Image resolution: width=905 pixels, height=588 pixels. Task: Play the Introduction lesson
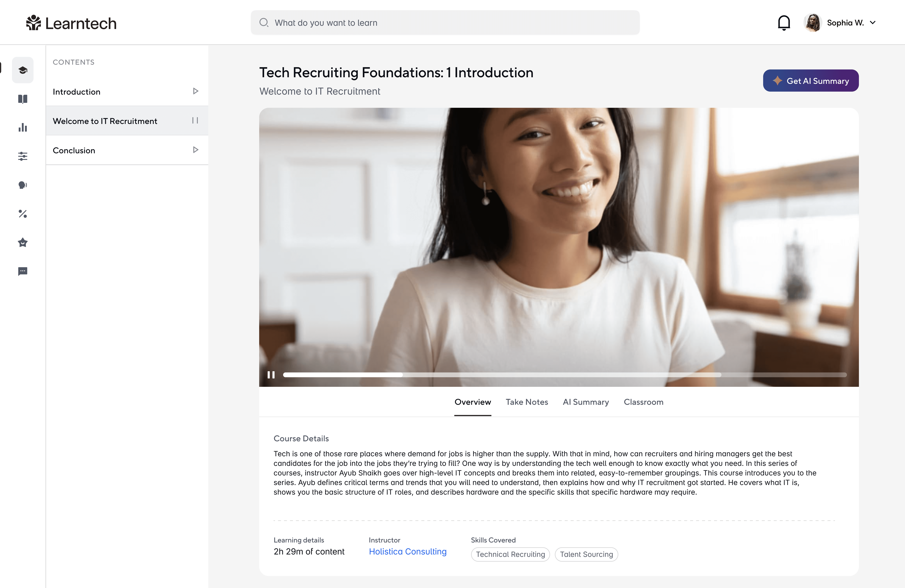point(195,91)
